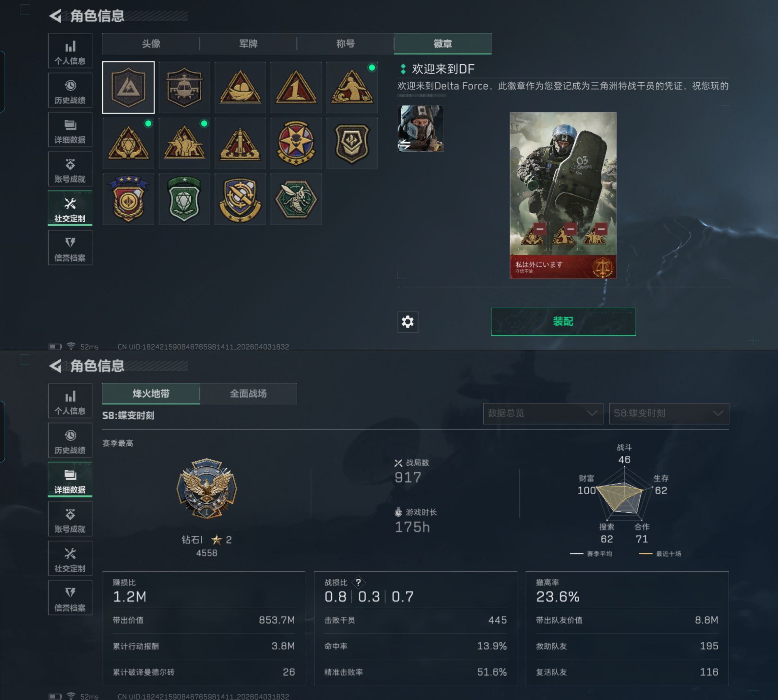Remove the third equipped badge slot
This screenshot has height=700, width=778.
[601, 229]
